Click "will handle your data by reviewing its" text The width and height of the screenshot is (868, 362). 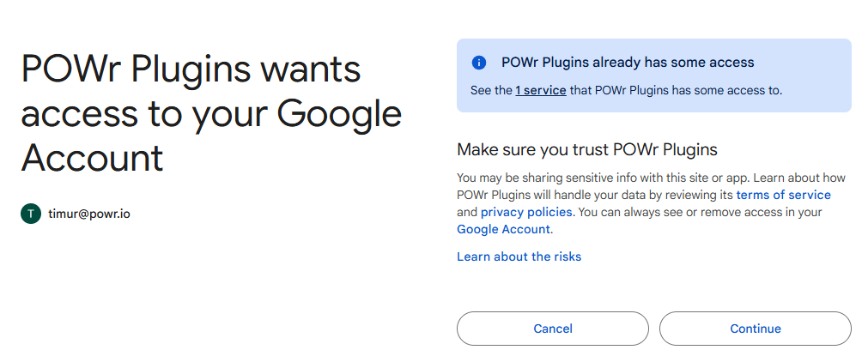pos(634,195)
